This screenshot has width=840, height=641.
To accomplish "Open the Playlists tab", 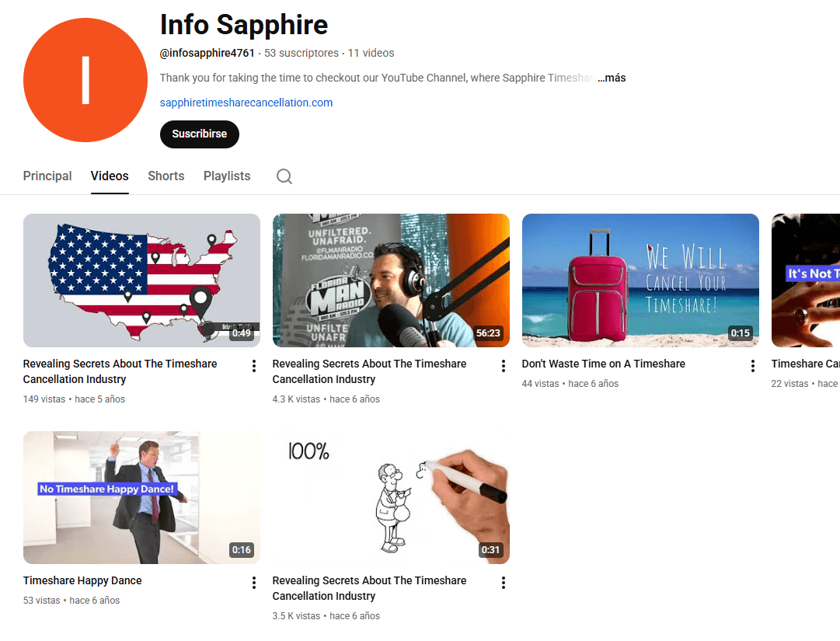I will click(x=227, y=176).
